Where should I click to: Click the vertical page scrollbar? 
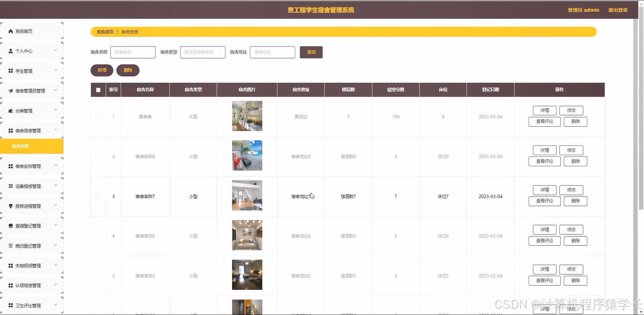[x=641, y=114]
